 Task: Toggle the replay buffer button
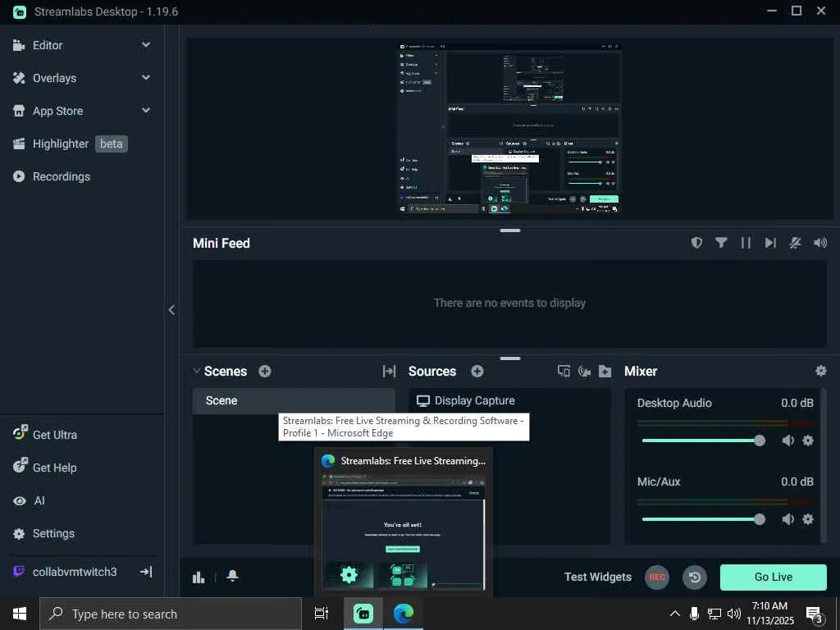tap(694, 577)
